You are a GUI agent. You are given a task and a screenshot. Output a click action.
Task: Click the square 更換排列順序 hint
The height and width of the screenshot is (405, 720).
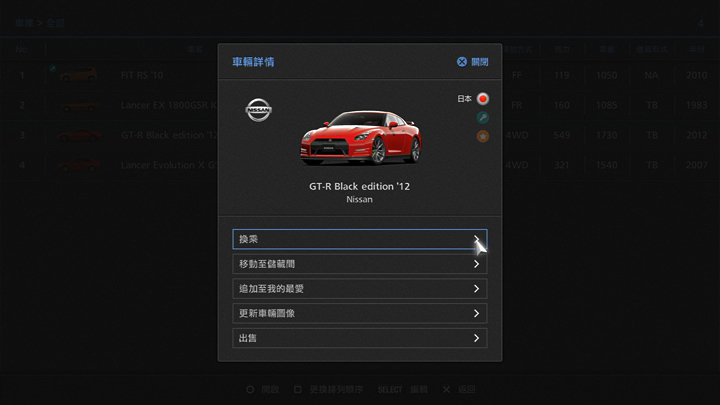[x=329, y=389]
